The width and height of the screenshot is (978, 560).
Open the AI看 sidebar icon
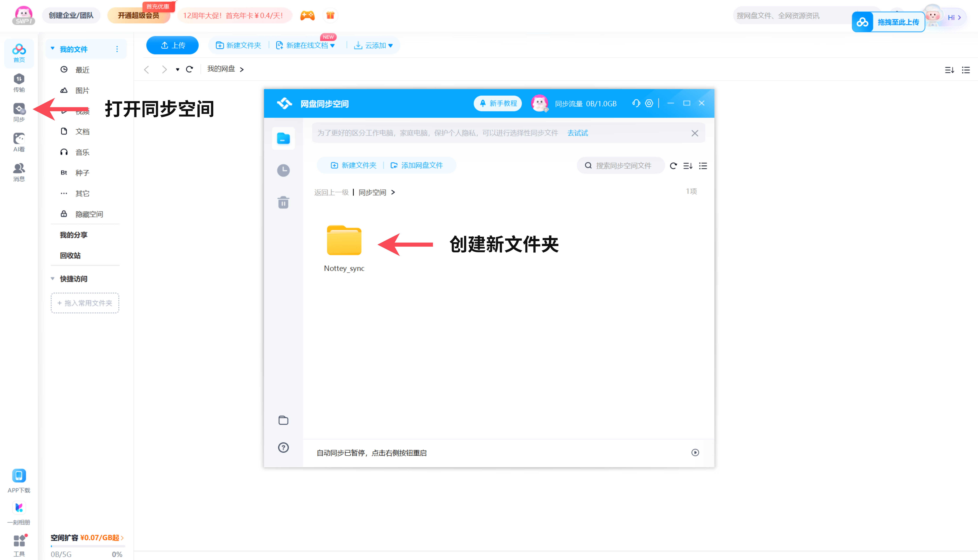[19, 142]
